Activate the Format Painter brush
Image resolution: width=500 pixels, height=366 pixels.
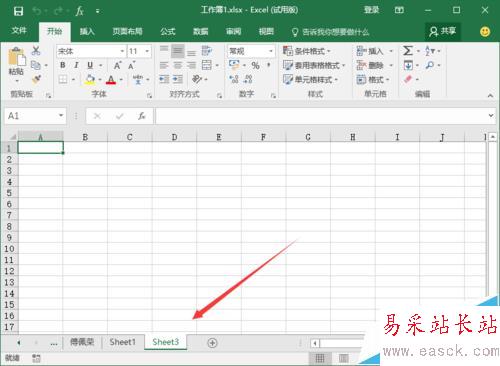[36, 79]
